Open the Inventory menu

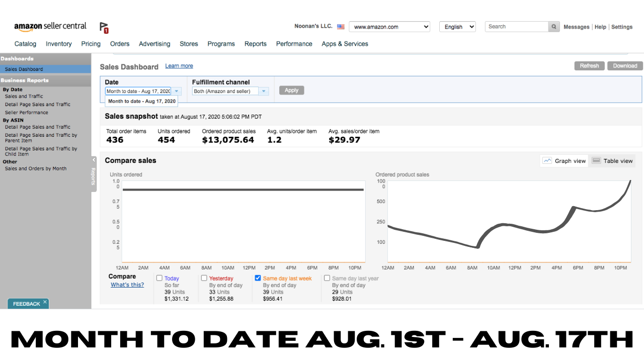tap(59, 44)
